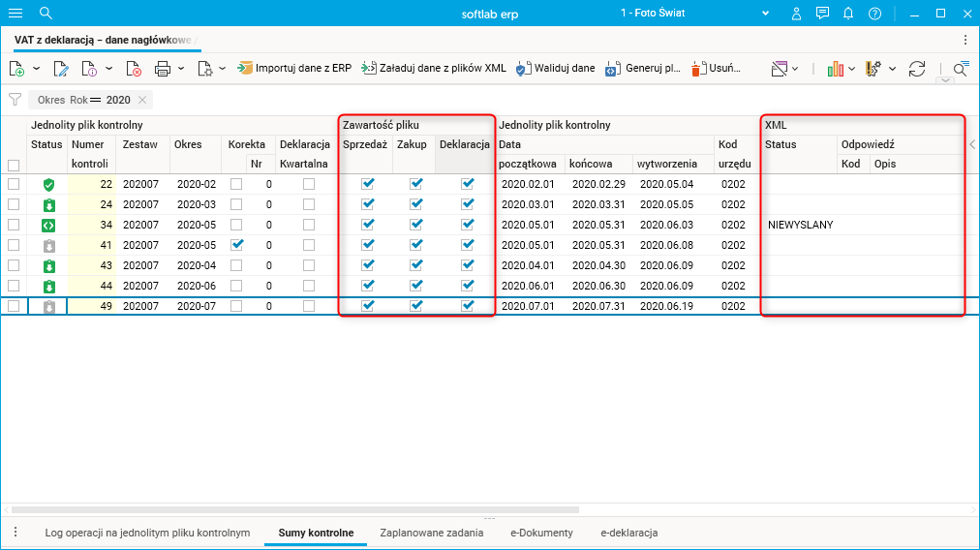Viewport: 980px width, 550px height.
Task: Expand the table layout dropdown arrow
Action: (x=795, y=68)
